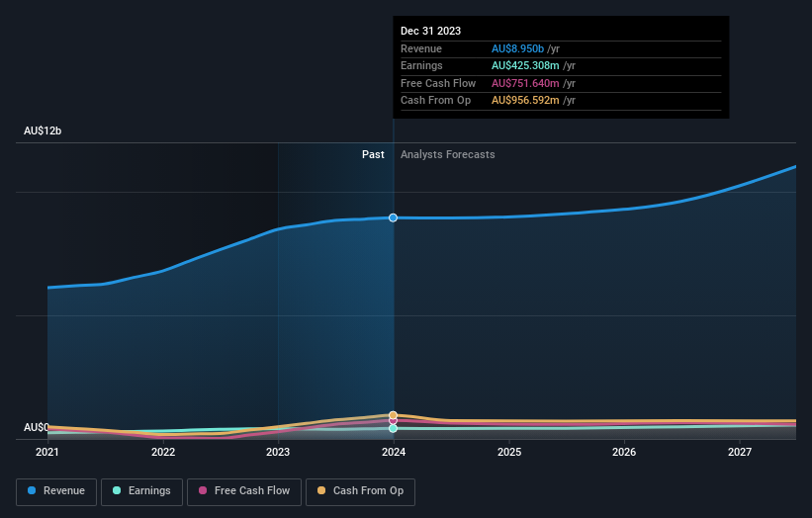Toggle the Free Cash Flow legend series
This screenshot has height=518, width=812.
point(244,491)
